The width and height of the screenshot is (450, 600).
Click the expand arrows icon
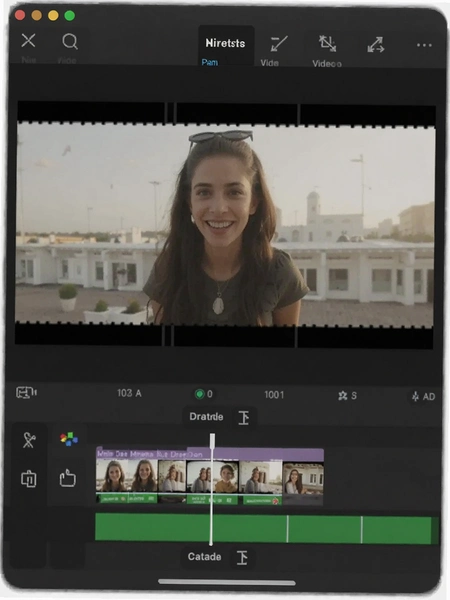[x=376, y=44]
